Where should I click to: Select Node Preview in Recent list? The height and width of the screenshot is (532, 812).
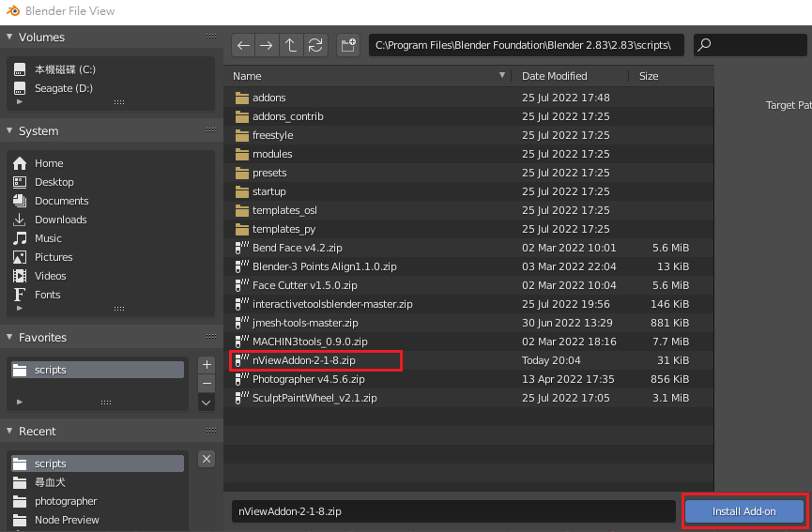click(99, 520)
